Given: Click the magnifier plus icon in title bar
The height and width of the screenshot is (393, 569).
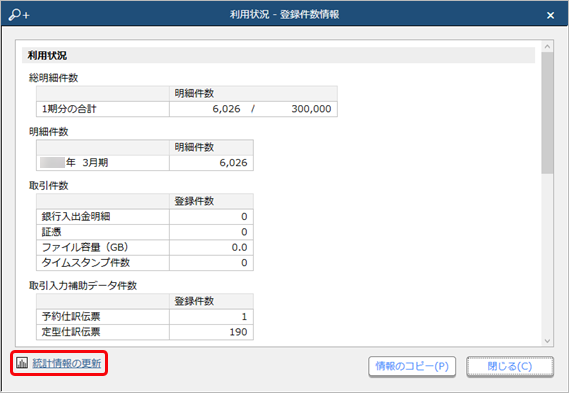Looking at the screenshot, I should [19, 15].
